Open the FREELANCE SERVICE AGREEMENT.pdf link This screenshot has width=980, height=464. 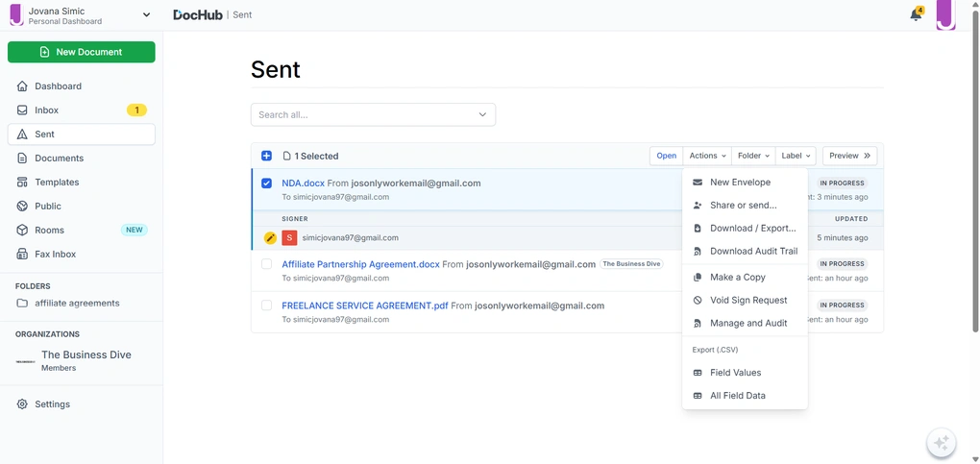click(364, 306)
